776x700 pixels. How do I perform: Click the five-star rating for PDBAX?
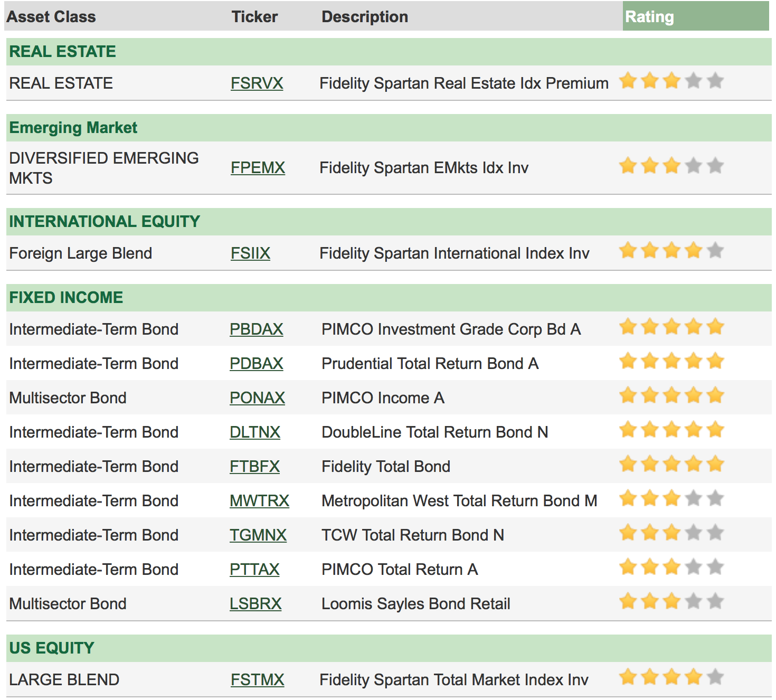671,361
